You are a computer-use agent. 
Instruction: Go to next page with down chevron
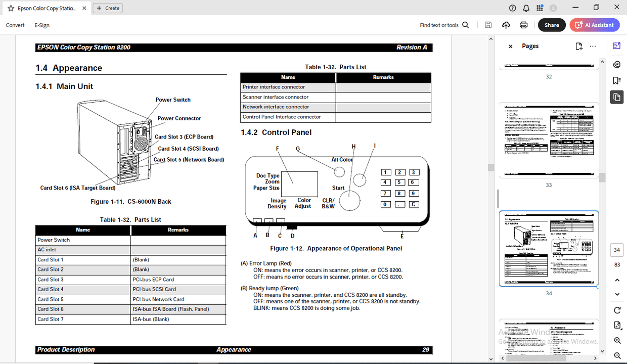(616, 294)
